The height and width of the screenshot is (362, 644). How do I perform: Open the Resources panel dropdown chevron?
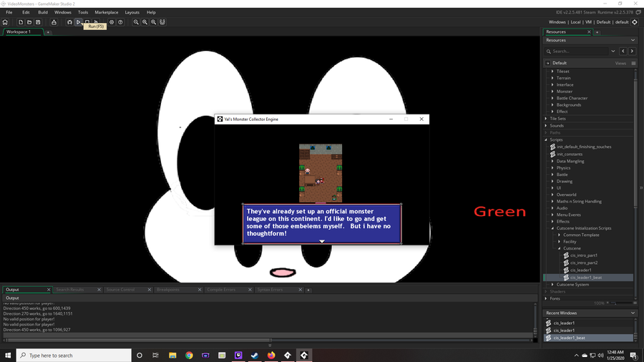click(633, 40)
